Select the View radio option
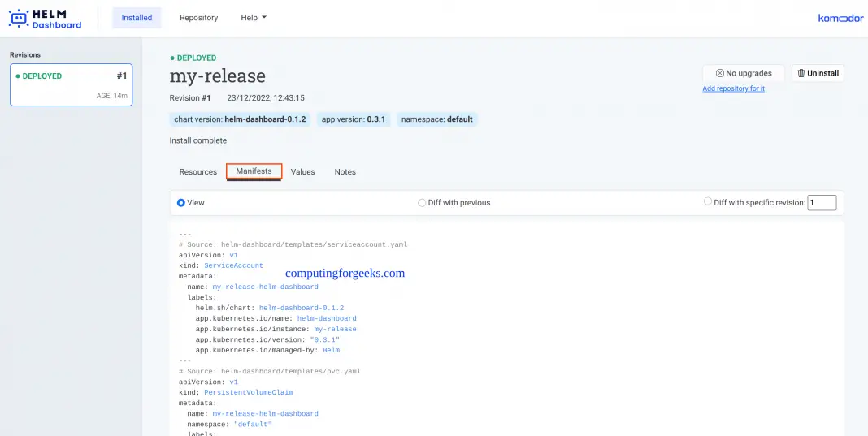 click(181, 202)
